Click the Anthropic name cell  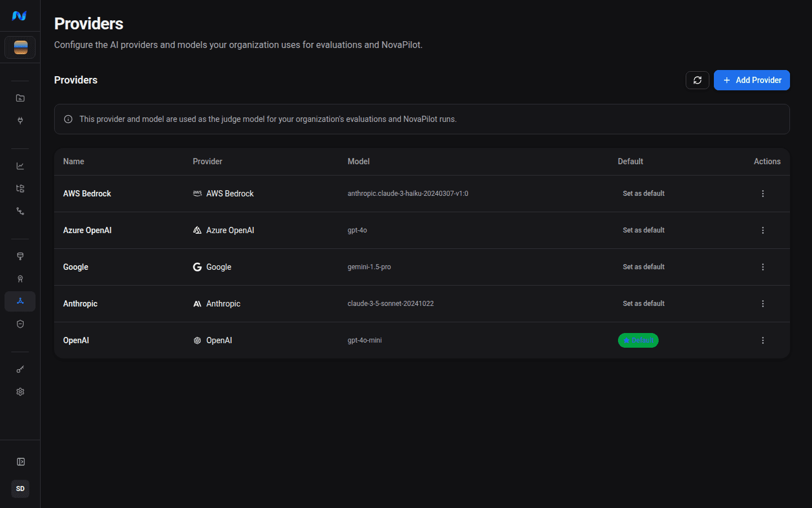[x=80, y=304]
